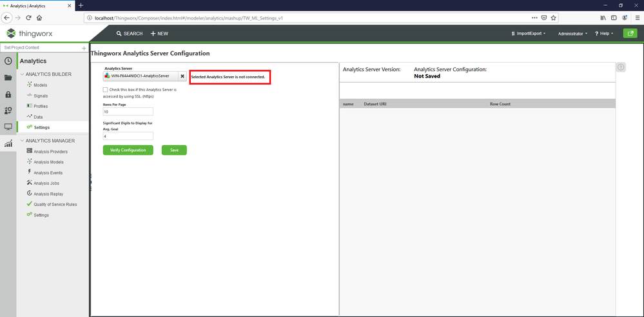Viewport: 644px width, 317px height.
Task: Click the Significant Digits Avg. Goal field
Action: tap(128, 136)
